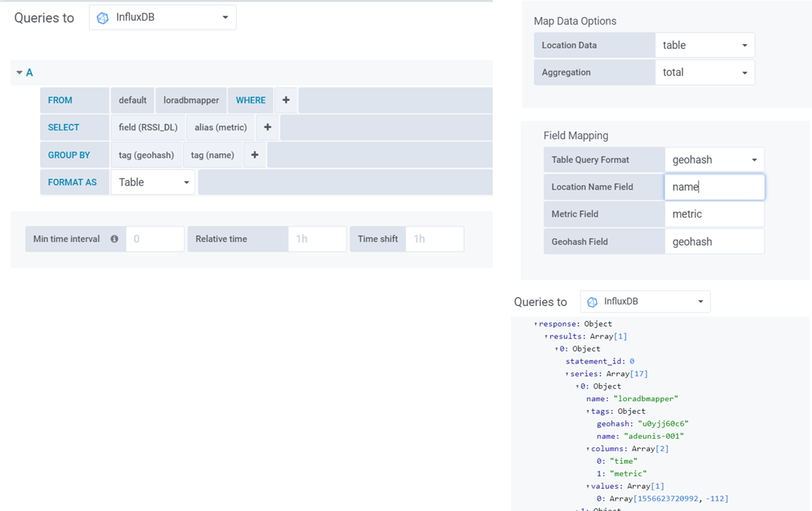Click the Location Name Field input
Viewport: 812px width, 511px height.
(714, 187)
